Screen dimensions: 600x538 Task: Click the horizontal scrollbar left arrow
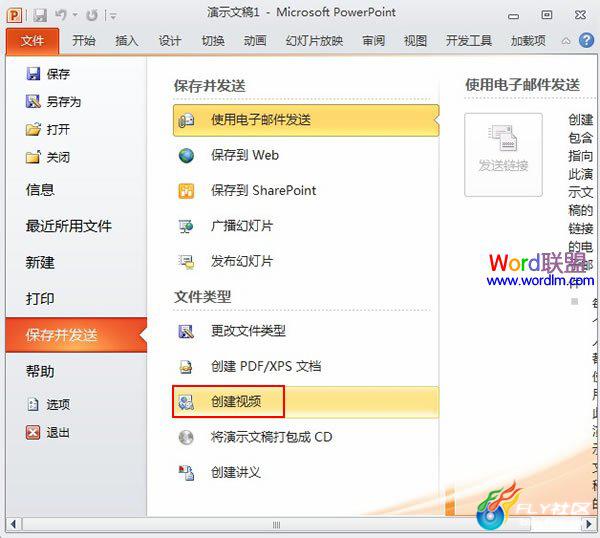[13, 524]
